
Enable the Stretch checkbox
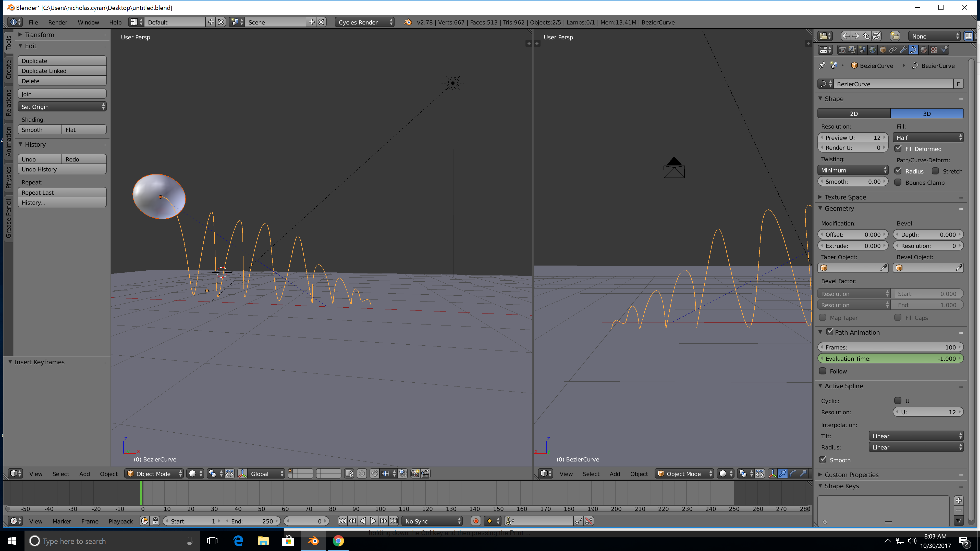[936, 171]
